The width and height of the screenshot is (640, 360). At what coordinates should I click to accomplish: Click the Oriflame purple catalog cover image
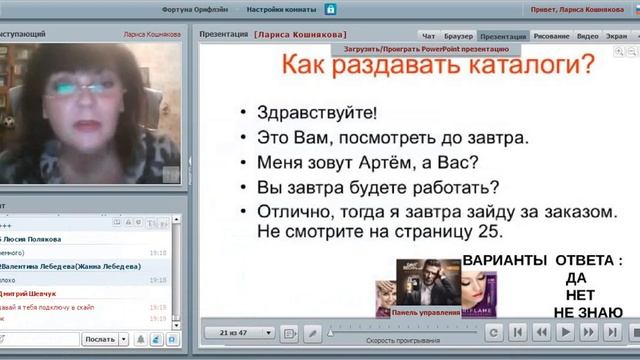479,294
